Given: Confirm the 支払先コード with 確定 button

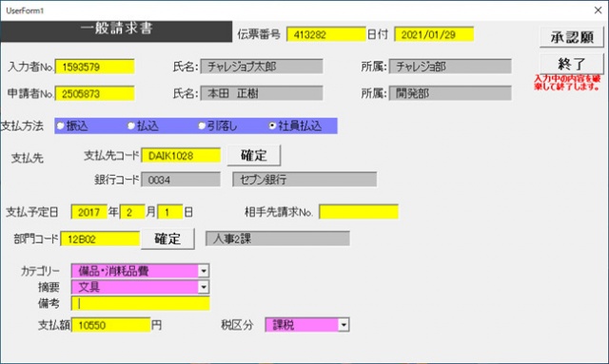Looking at the screenshot, I should click(254, 156).
